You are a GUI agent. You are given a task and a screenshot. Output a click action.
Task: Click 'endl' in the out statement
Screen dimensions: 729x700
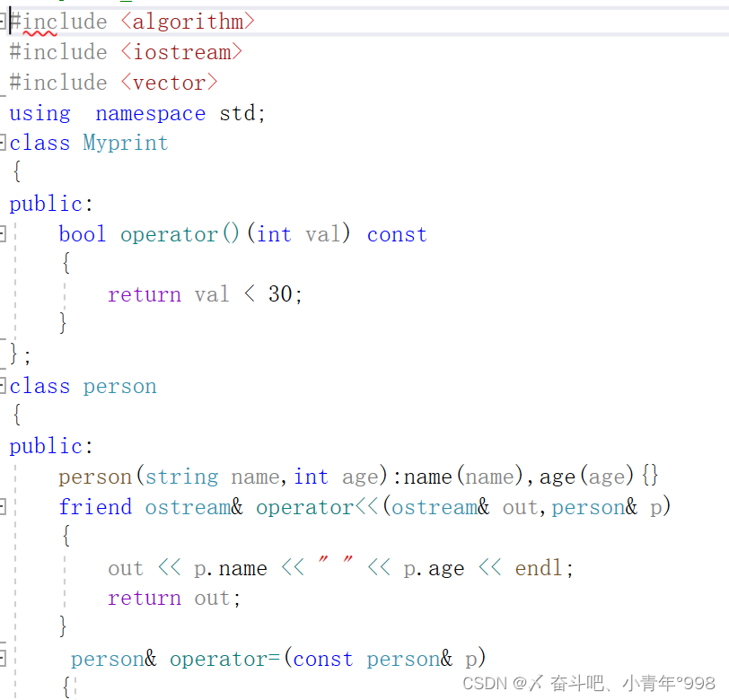coord(539,567)
